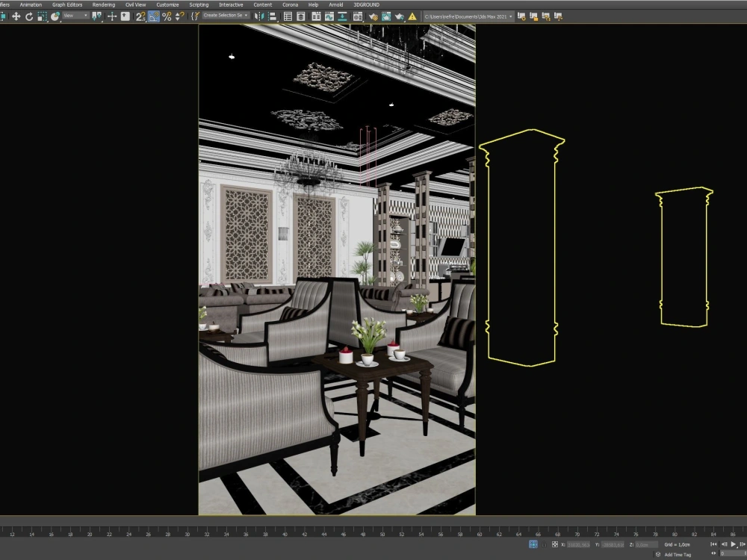Click the Mirror tool icon
The image size is (747, 560).
(x=259, y=16)
